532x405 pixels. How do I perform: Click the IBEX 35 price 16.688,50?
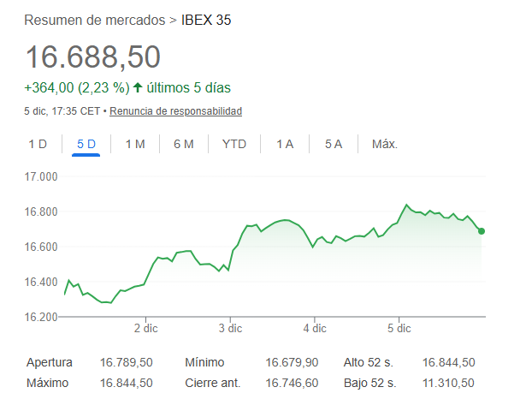[x=93, y=57]
